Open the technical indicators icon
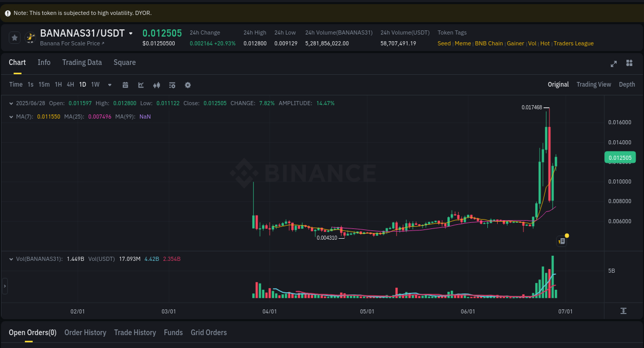The width and height of the screenshot is (644, 348). [x=157, y=85]
